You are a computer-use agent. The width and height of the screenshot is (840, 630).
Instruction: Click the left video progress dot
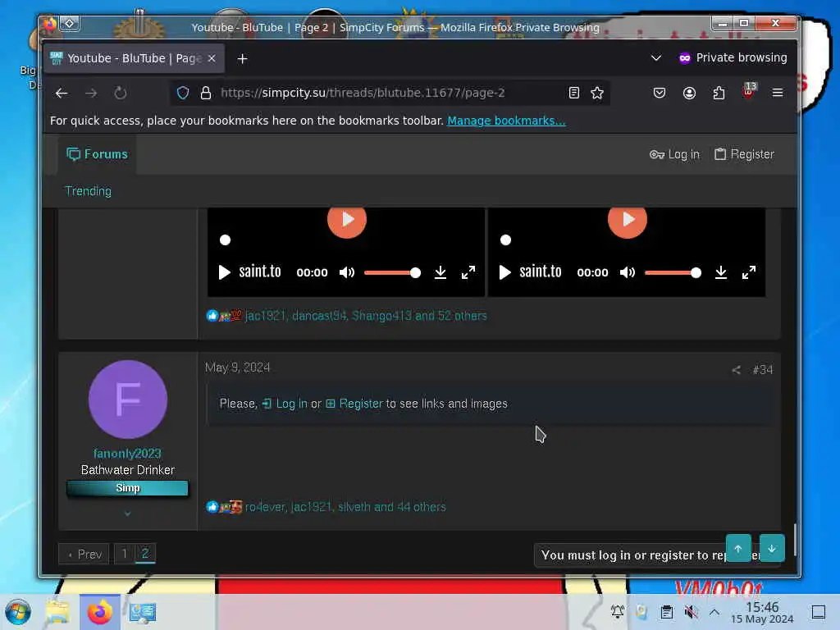225,240
